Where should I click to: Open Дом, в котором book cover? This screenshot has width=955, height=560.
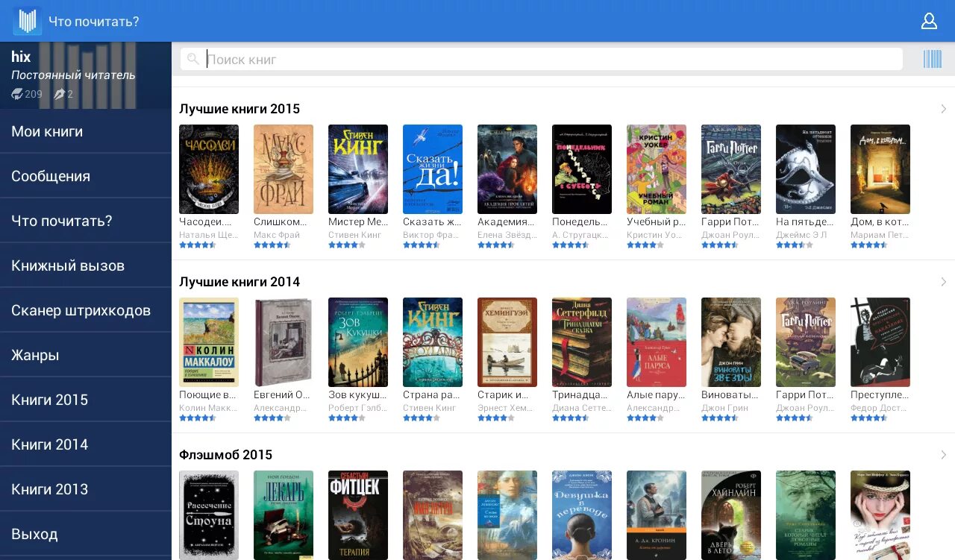(x=880, y=169)
